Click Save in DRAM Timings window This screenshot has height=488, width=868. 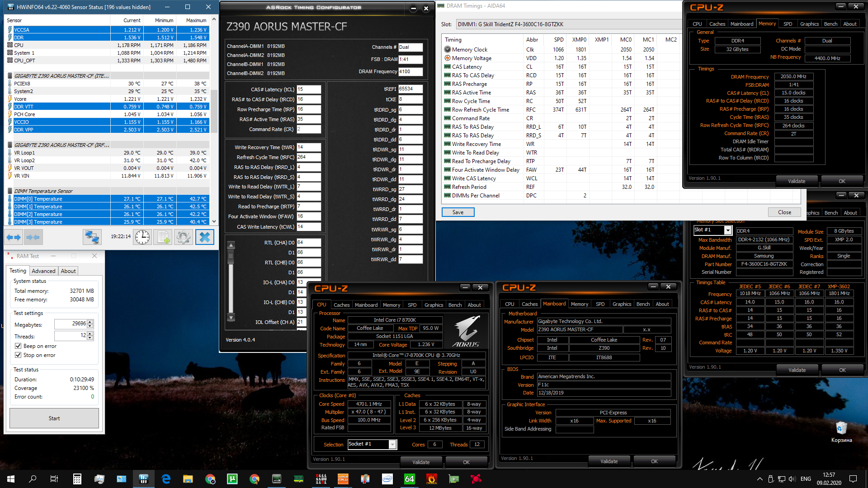click(458, 212)
